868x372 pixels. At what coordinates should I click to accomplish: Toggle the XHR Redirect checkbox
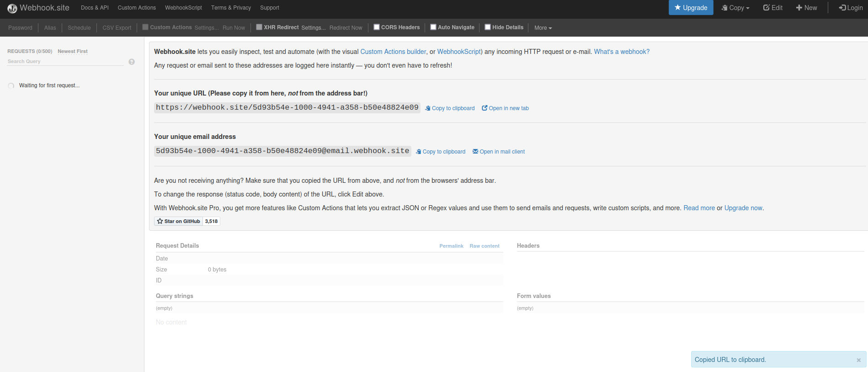[x=259, y=27]
